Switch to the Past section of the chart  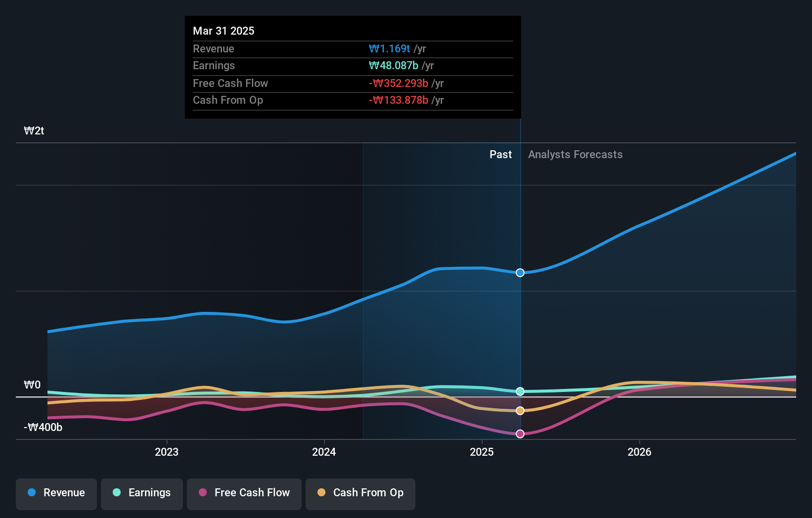click(500, 154)
